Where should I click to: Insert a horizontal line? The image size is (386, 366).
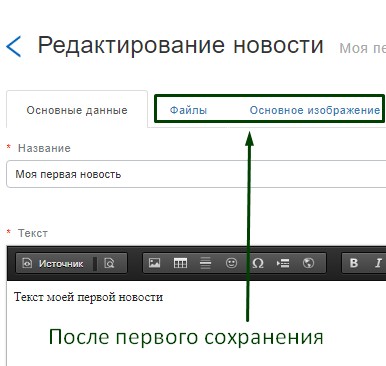point(206,263)
